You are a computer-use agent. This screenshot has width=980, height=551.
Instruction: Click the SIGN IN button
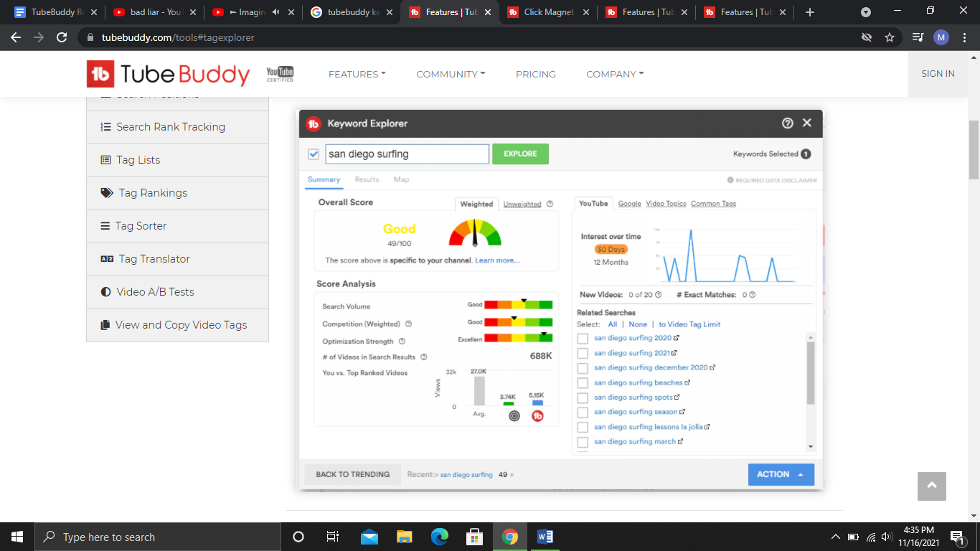pos(938,74)
